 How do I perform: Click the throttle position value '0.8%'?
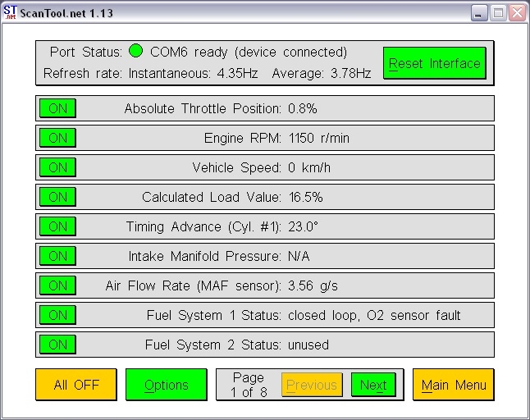[303, 108]
